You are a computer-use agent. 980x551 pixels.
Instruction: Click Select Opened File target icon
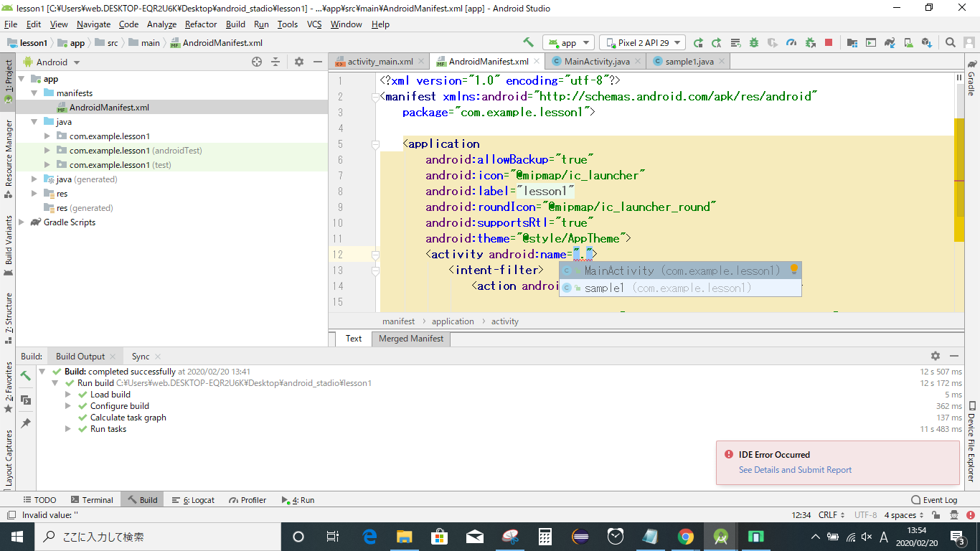pos(257,62)
